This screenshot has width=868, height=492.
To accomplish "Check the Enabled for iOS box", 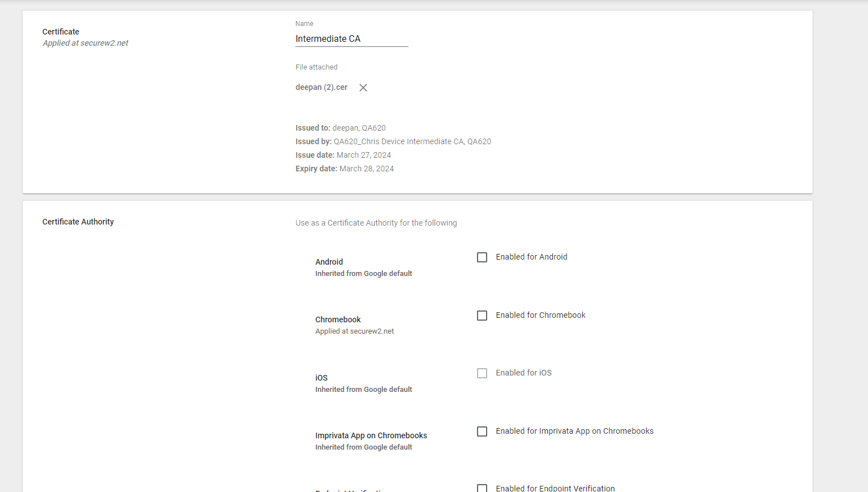I will [482, 373].
